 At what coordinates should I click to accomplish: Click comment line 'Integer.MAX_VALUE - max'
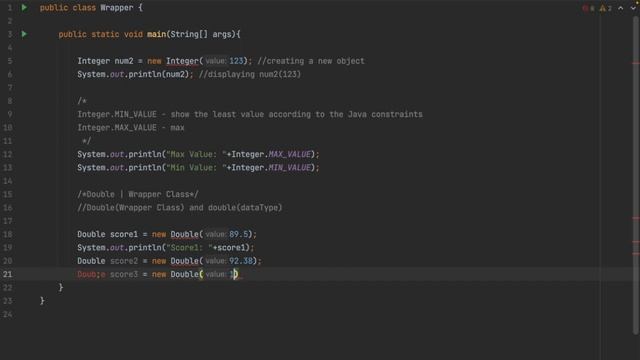pyautogui.click(x=131, y=128)
